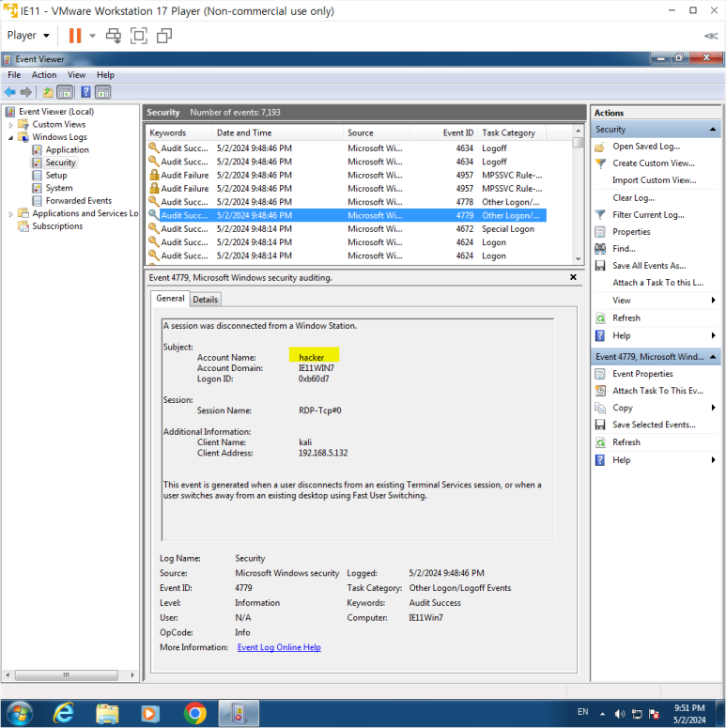Image resolution: width=726 pixels, height=728 pixels.
Task: Open power options dropdown next to pause
Action: point(92,36)
